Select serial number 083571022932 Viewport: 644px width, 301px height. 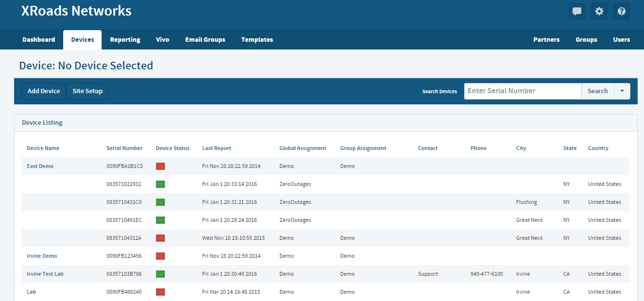pos(124,184)
